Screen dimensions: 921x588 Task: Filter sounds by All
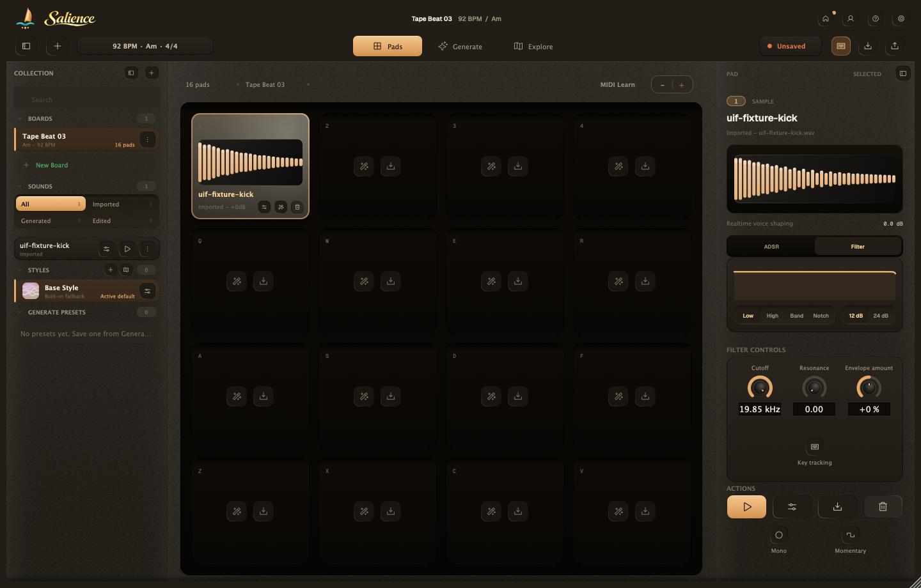click(x=51, y=204)
